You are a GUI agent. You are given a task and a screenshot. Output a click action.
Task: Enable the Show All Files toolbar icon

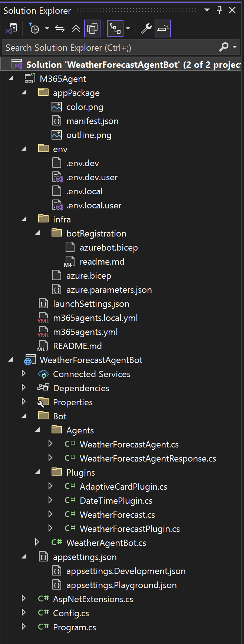[92, 28]
